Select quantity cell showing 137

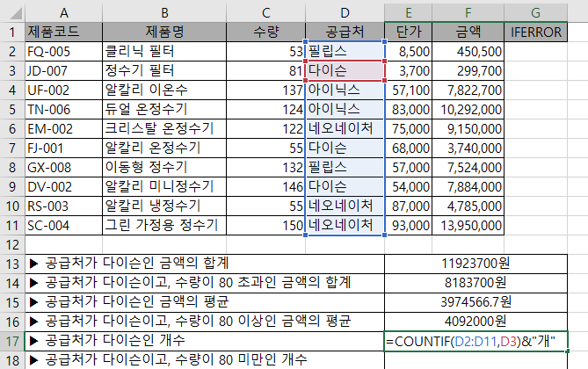tap(266, 90)
